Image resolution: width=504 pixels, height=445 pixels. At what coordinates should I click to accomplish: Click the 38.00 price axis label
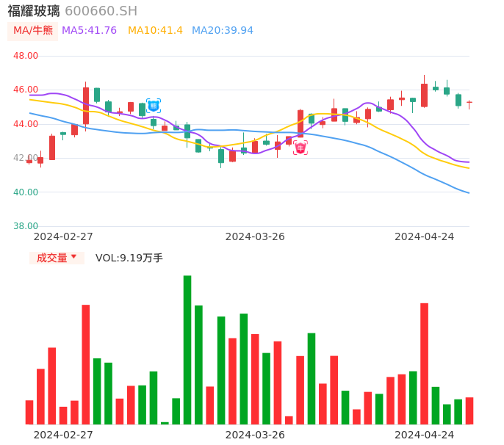click(x=26, y=226)
